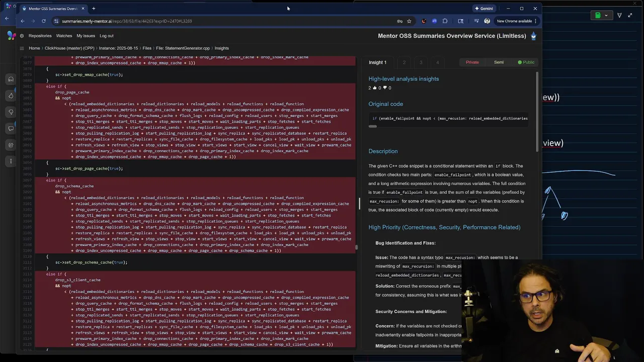Set visibility to Semi
This screenshot has height=362, width=644.
[x=499, y=62]
